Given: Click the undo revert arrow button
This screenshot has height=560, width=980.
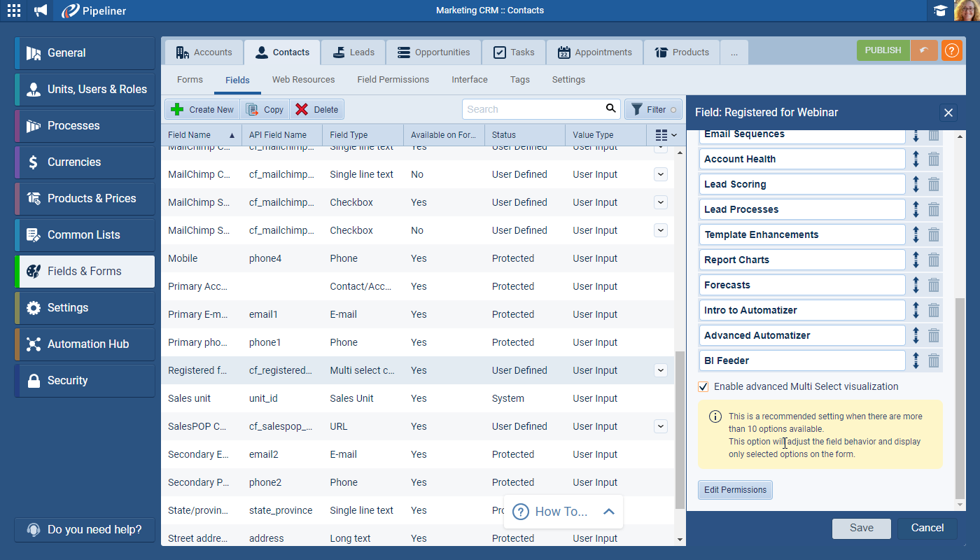Looking at the screenshot, I should pyautogui.click(x=924, y=50).
